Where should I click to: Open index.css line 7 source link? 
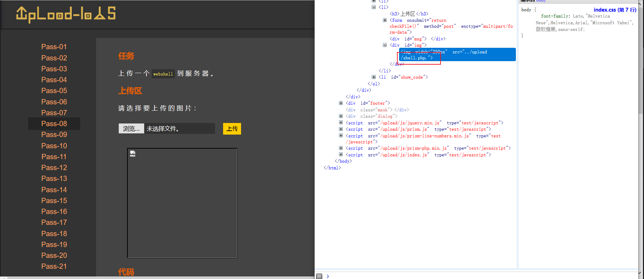615,10
